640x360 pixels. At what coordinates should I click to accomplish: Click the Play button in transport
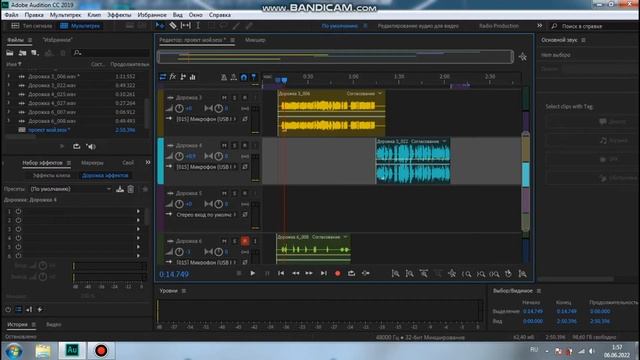253,273
